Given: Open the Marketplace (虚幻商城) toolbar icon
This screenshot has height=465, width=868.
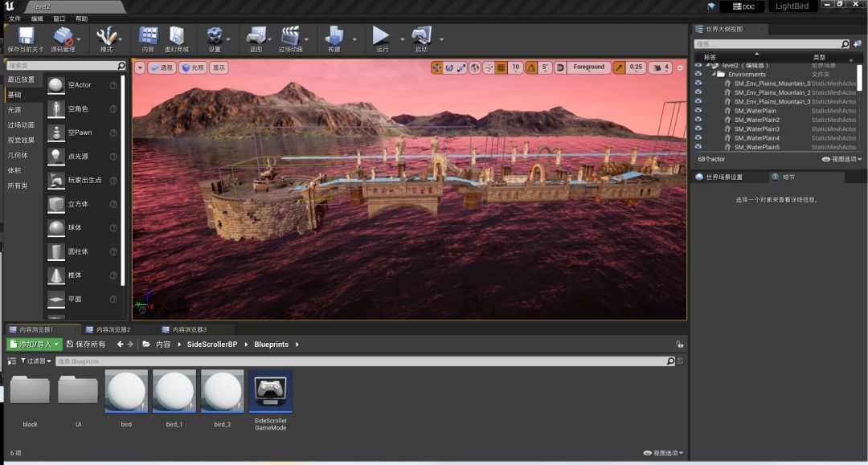Looking at the screenshot, I should (x=175, y=36).
